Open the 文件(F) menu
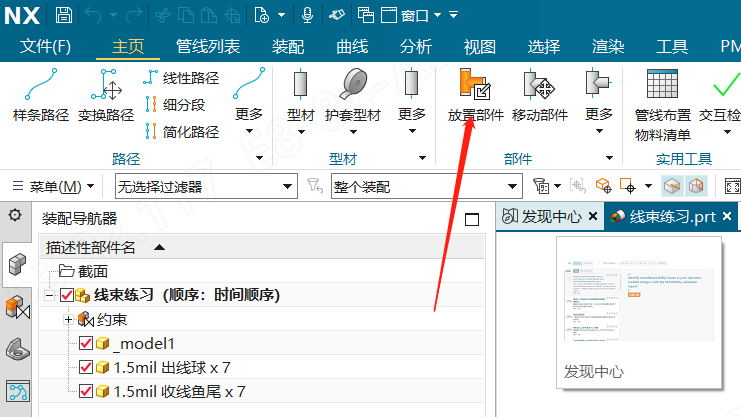This screenshot has height=417, width=741. (x=45, y=46)
